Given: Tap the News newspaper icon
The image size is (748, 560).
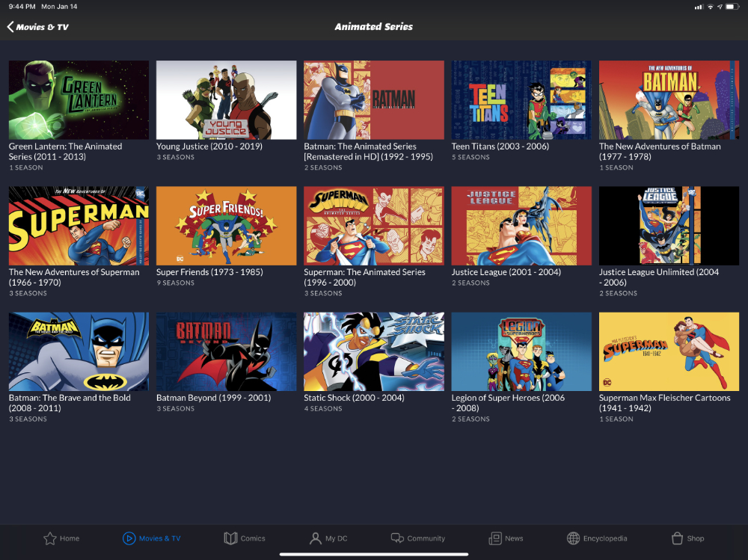Looking at the screenshot, I should click(x=494, y=538).
